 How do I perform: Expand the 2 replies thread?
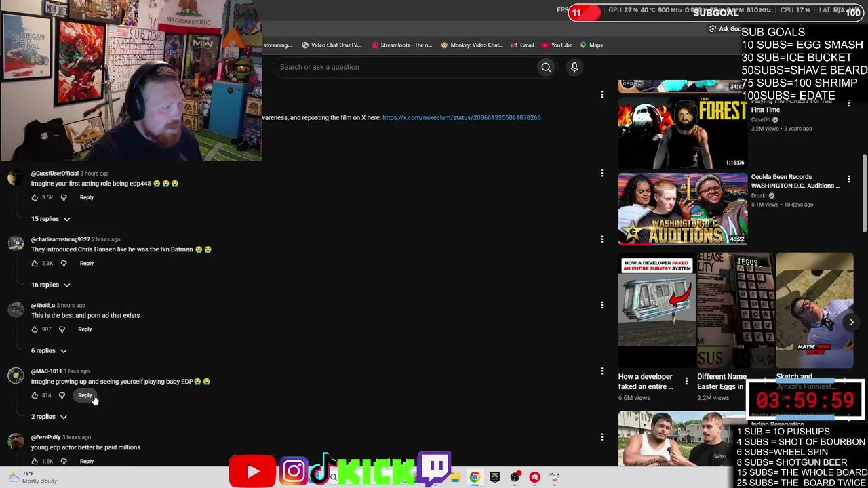point(50,417)
